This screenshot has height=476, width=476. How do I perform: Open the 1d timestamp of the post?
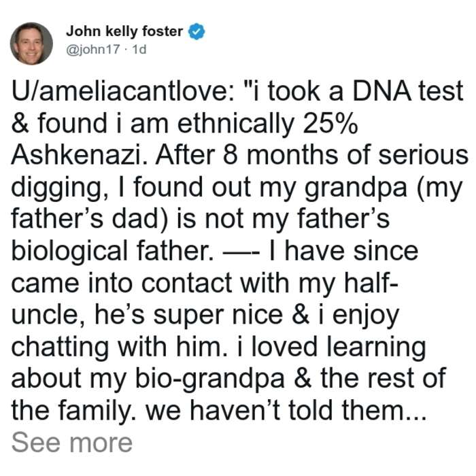tap(139, 49)
